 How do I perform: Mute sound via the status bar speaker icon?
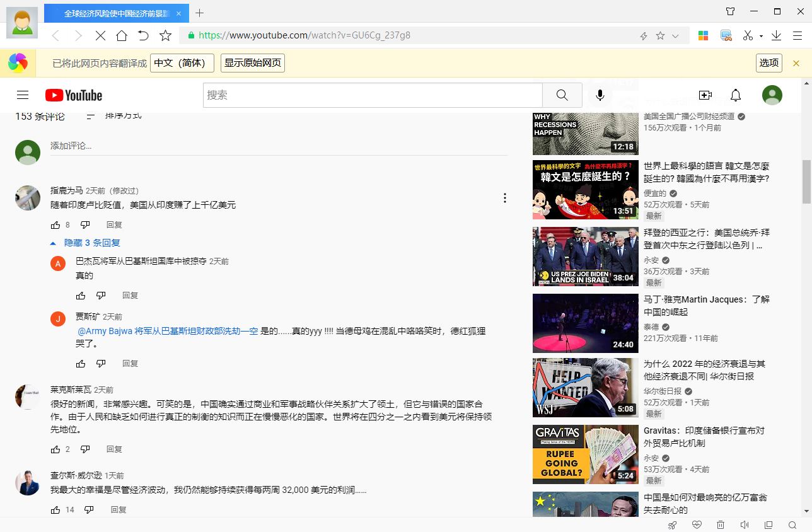pos(745,525)
